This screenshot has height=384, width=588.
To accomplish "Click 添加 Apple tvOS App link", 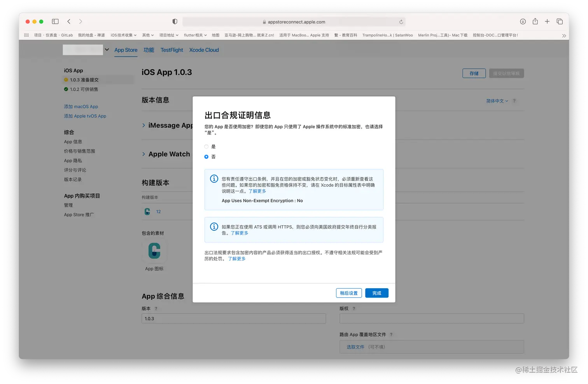I will point(85,116).
